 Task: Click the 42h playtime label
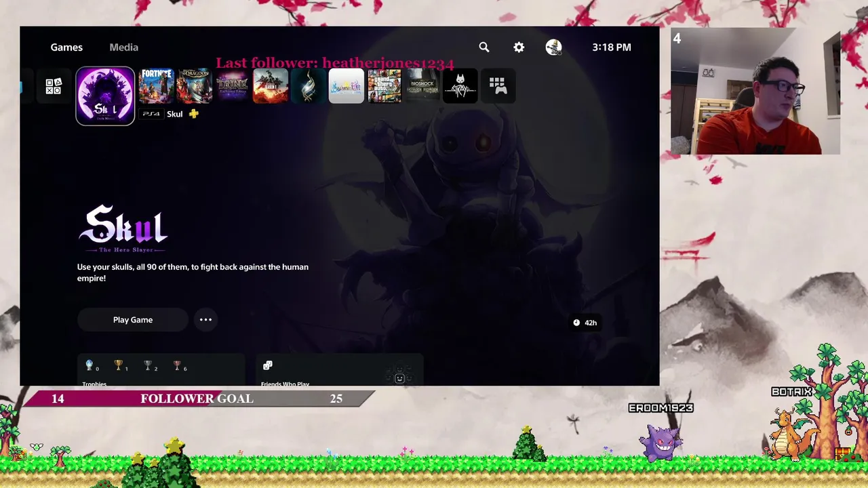click(591, 323)
